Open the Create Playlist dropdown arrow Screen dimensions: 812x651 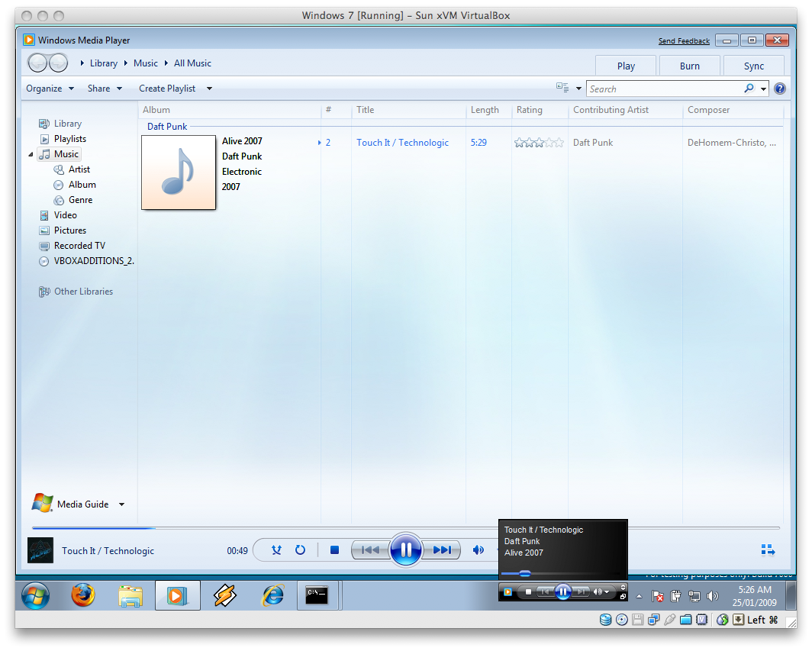click(208, 88)
